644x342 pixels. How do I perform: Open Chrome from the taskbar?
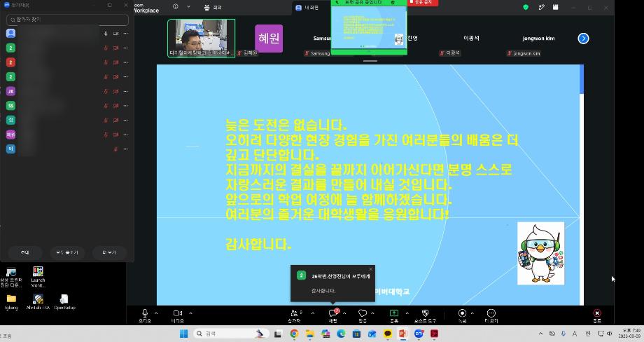(x=294, y=334)
